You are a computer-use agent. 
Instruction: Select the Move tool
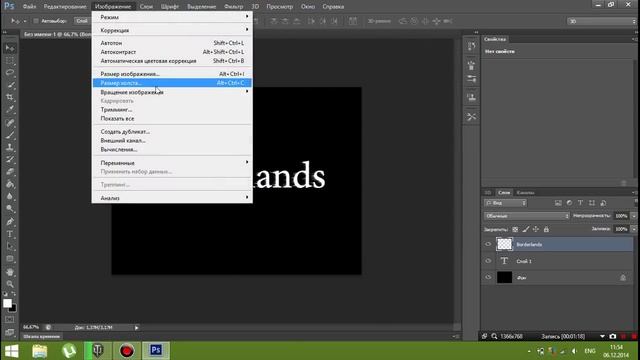10,48
